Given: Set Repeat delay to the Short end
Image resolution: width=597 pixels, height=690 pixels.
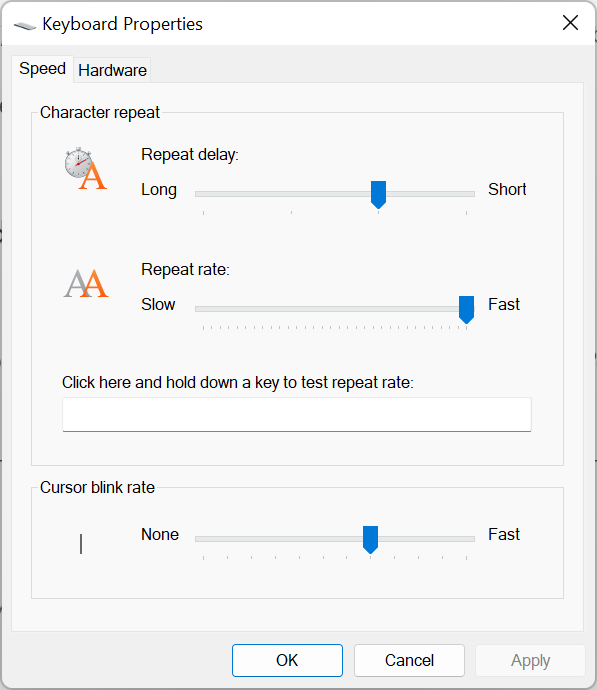Looking at the screenshot, I should (x=466, y=194).
